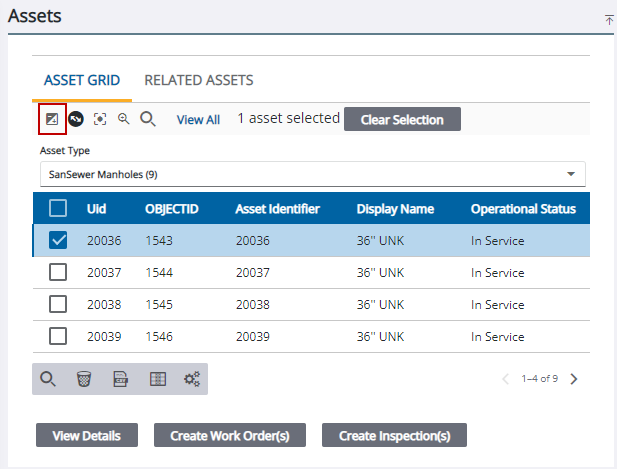Toggle the select-all checkbox in grid header

tap(58, 208)
